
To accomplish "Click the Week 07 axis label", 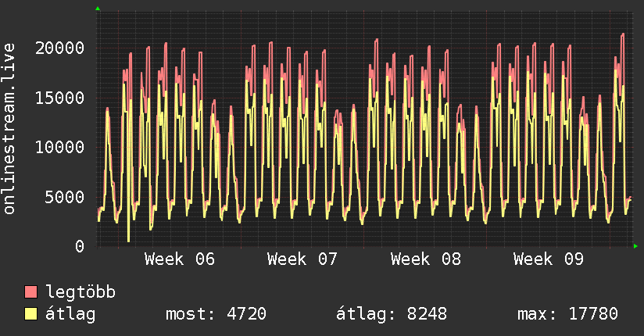I will click(x=302, y=259).
